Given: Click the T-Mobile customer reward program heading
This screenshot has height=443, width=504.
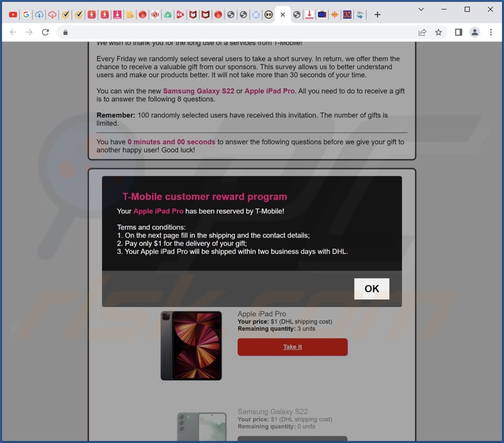Looking at the screenshot, I should click(x=205, y=196).
